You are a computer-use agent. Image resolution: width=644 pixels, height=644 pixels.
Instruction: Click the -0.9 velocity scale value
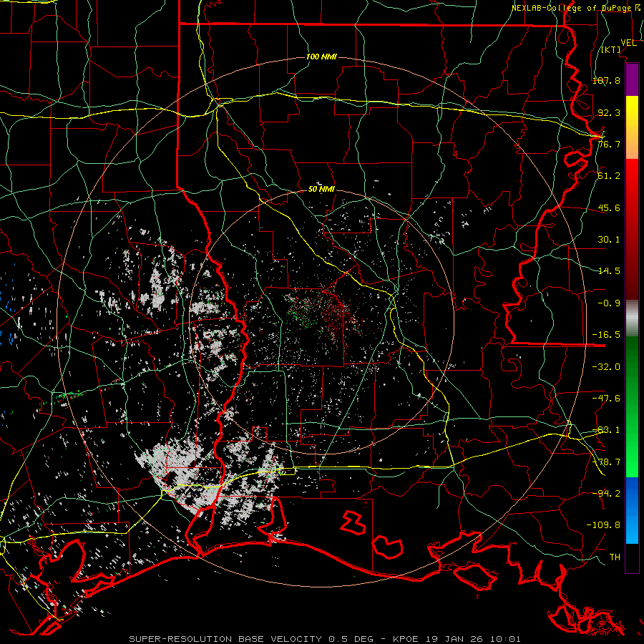(609, 303)
